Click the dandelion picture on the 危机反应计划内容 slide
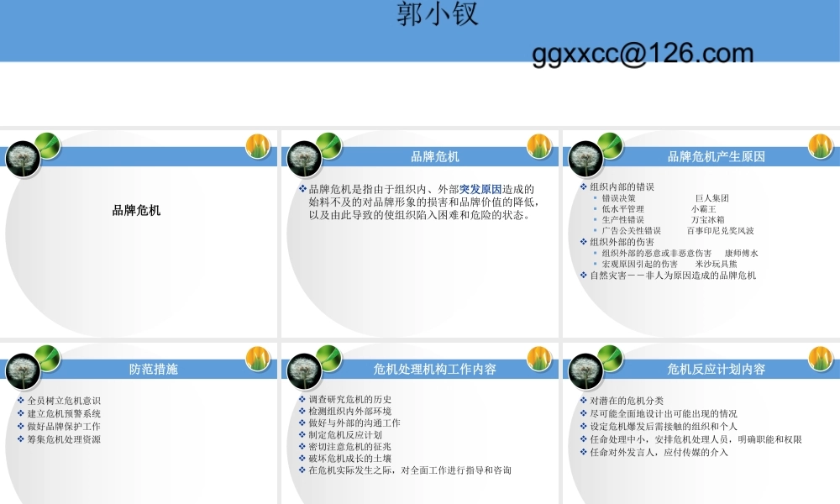This screenshot has height=504, width=840. point(585,371)
